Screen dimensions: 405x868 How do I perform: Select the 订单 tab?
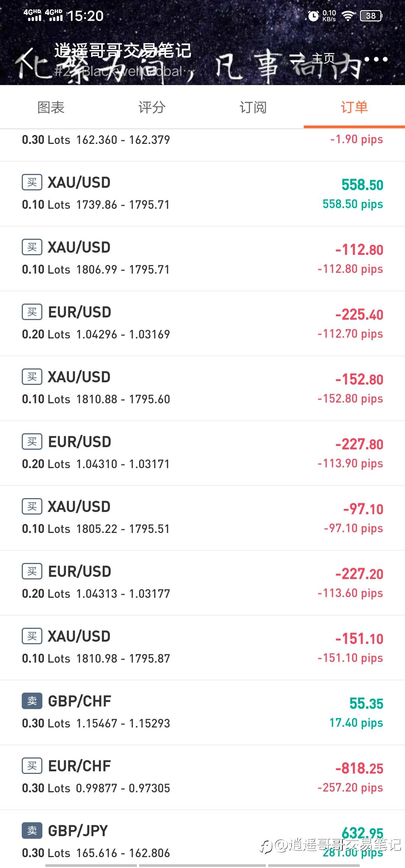[354, 108]
